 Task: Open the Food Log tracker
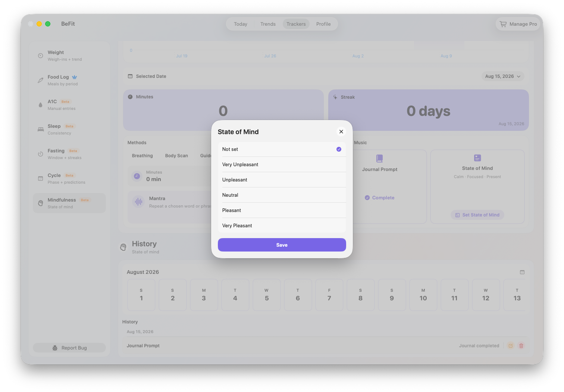pyautogui.click(x=69, y=80)
